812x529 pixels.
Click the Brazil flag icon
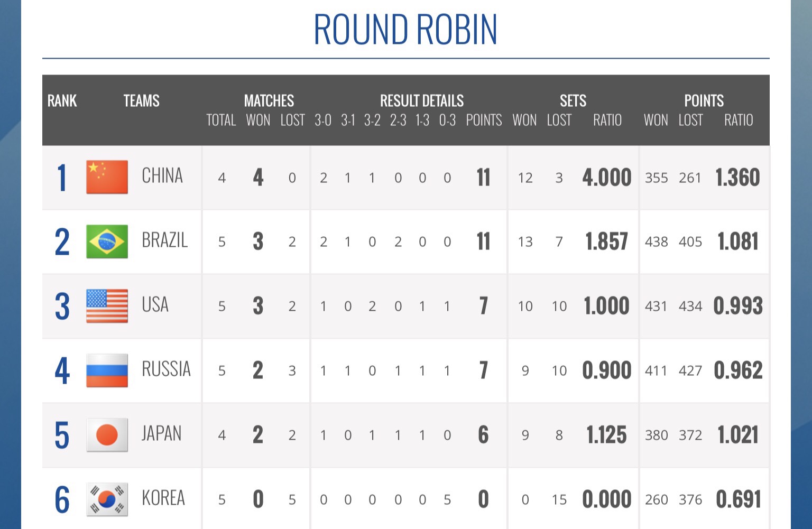click(x=107, y=242)
